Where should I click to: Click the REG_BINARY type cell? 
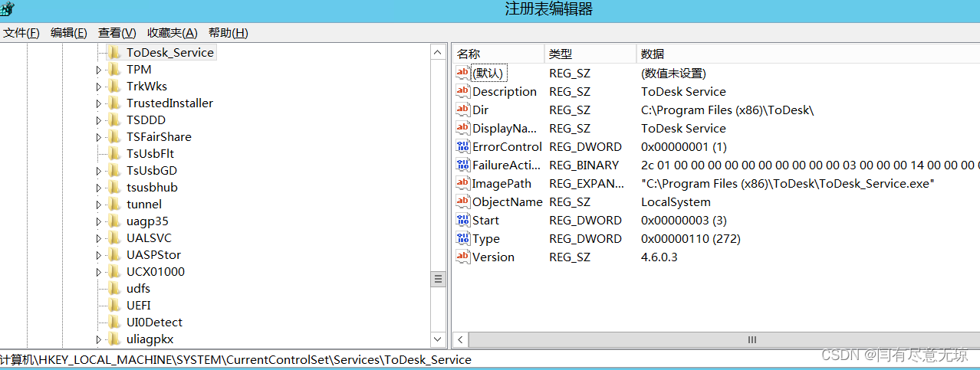pos(584,165)
